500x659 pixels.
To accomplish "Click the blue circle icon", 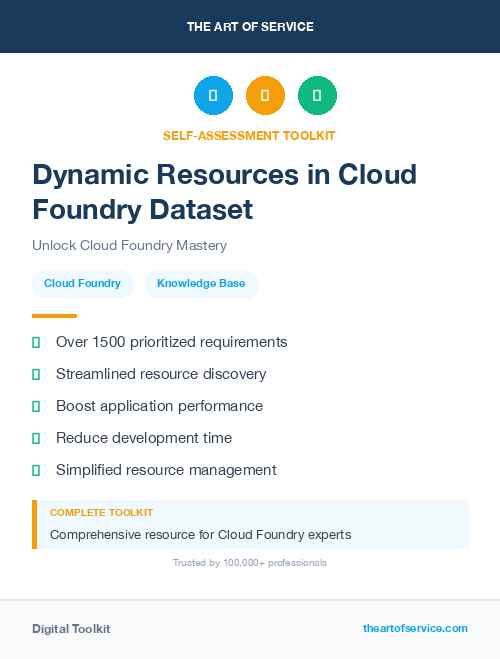I will pos(213,95).
